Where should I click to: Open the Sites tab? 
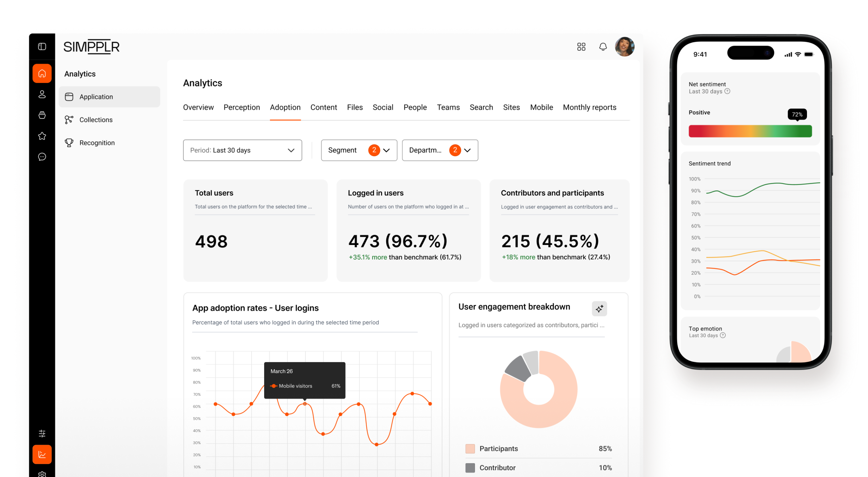click(x=511, y=107)
